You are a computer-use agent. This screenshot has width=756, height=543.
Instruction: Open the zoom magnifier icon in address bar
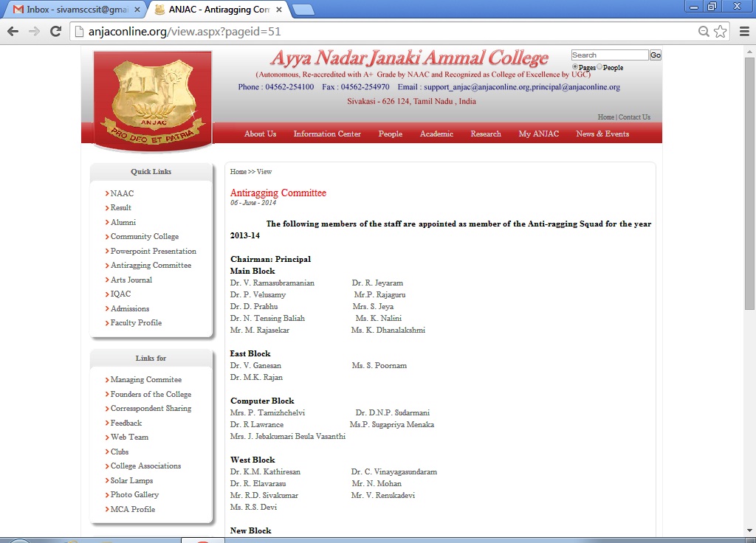704,32
